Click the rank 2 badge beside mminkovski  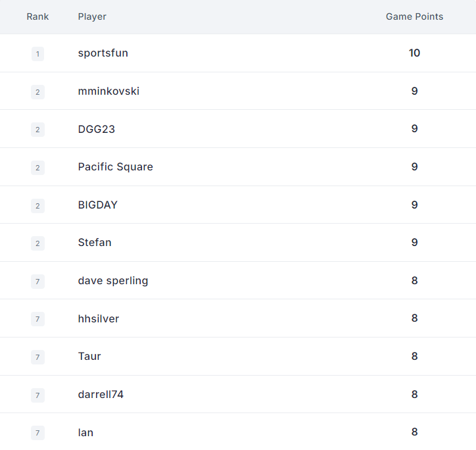[x=37, y=92]
